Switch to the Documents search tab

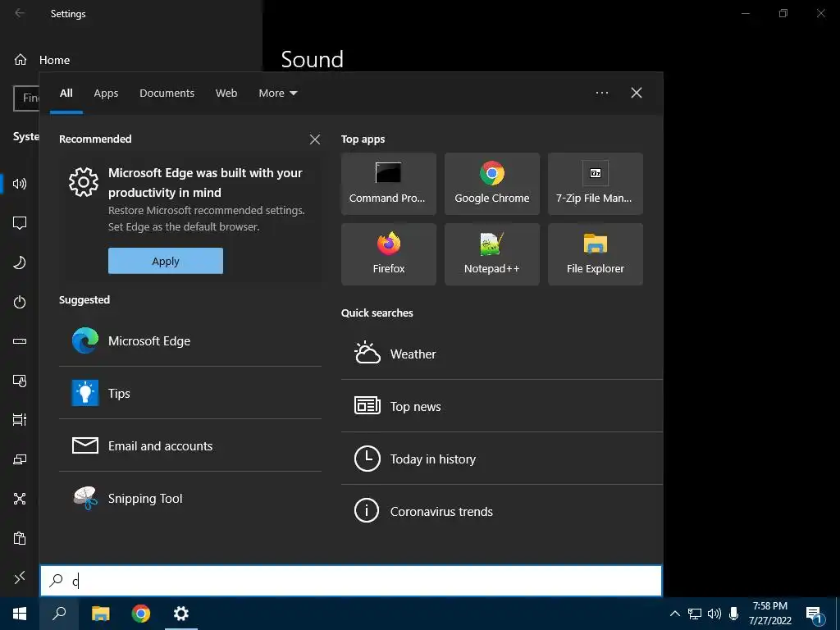pos(167,94)
